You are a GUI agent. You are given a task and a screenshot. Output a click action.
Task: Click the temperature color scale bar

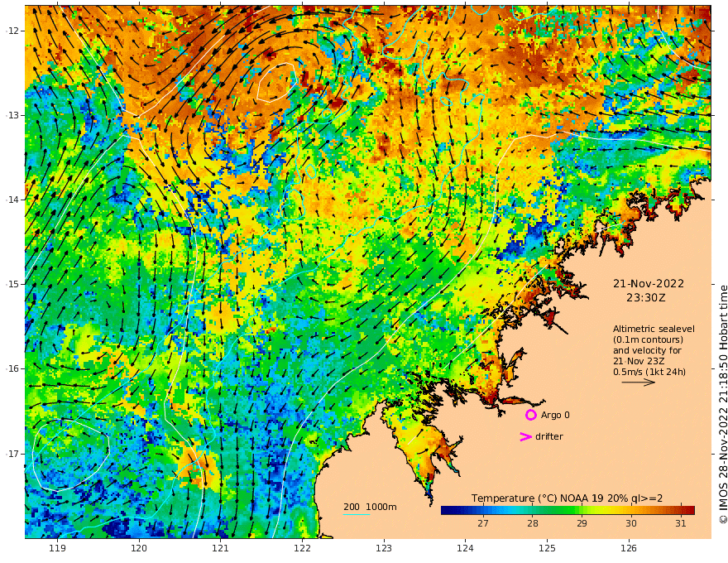(568, 510)
